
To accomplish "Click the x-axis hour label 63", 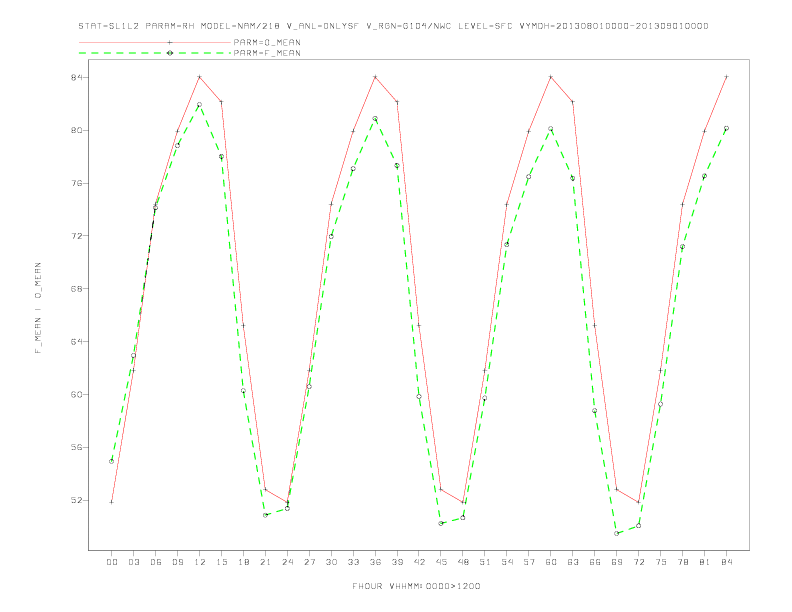I will click(573, 562).
